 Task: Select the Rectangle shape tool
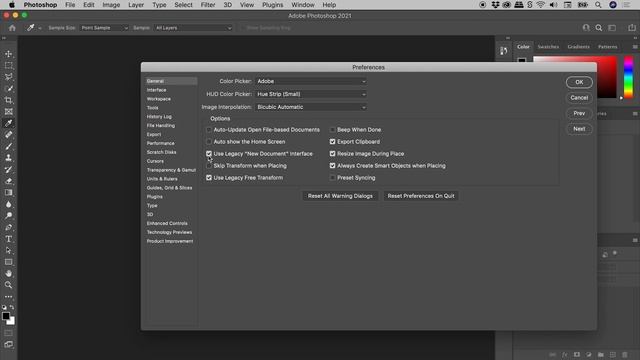[9, 262]
